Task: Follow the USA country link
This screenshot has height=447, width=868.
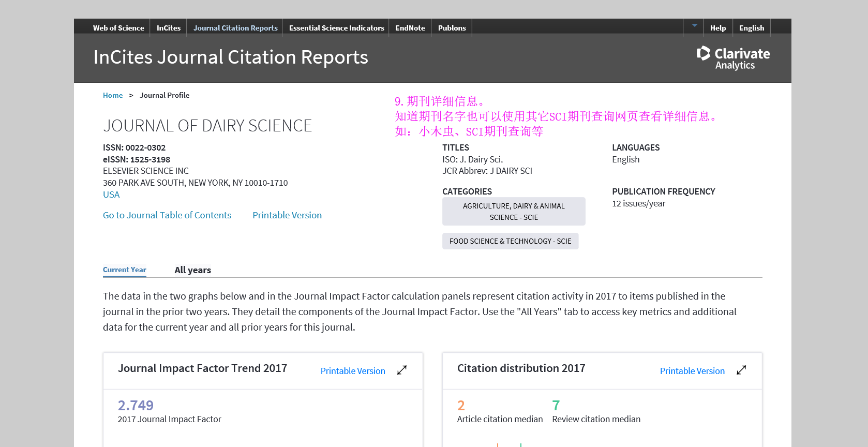Action: point(111,195)
